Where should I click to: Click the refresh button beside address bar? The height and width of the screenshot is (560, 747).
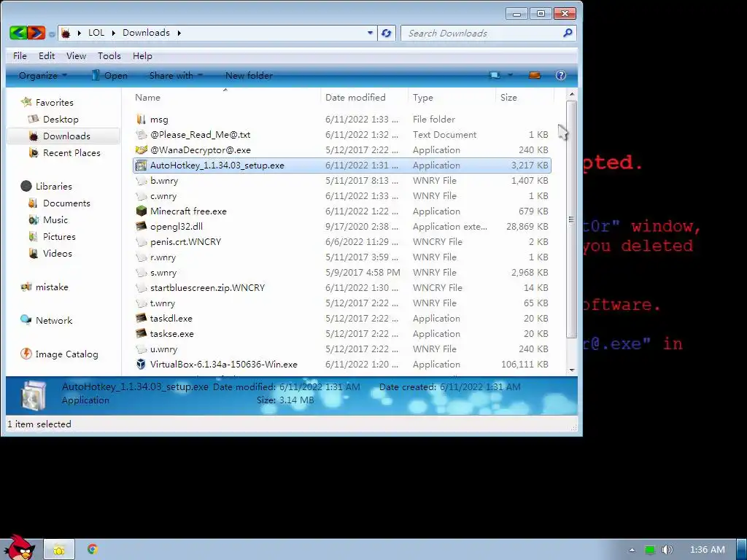coord(387,33)
